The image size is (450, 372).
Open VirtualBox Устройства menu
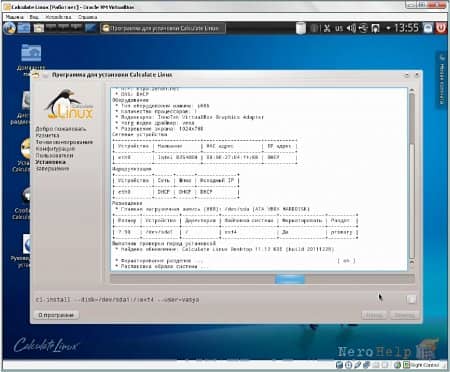click(x=58, y=17)
